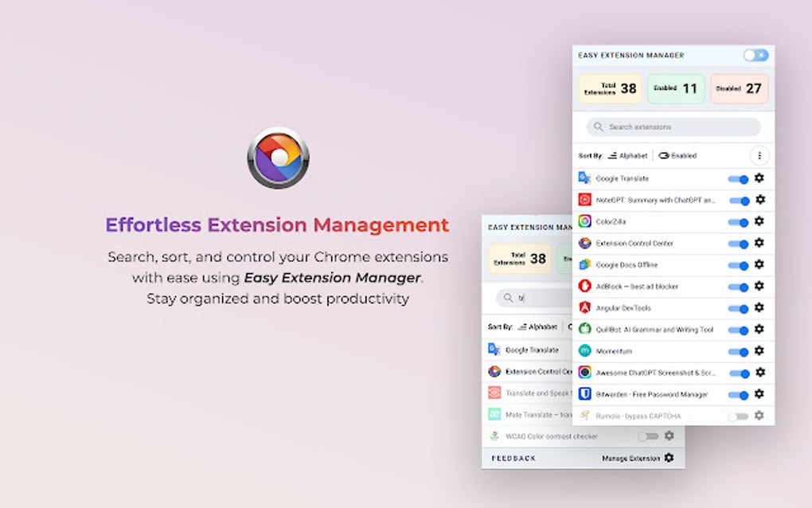Image resolution: width=812 pixels, height=508 pixels.
Task: Click the FEEDBACK link
Action: [513, 458]
